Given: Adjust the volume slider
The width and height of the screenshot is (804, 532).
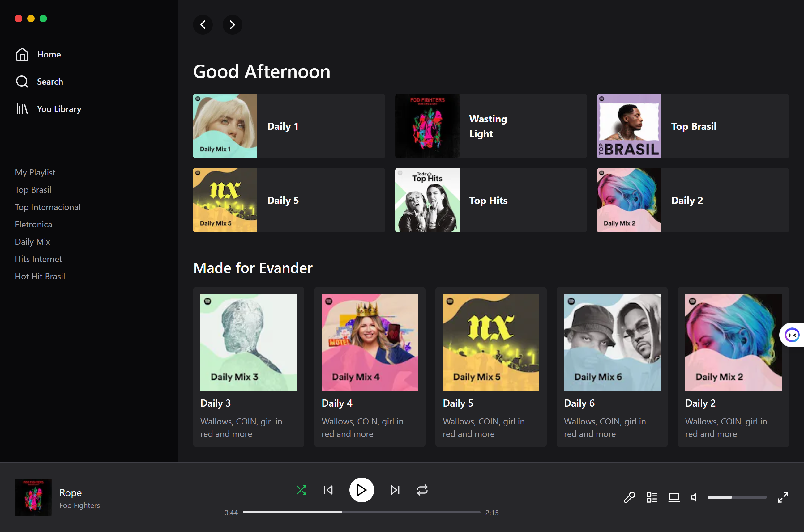Looking at the screenshot, I should pos(737,497).
